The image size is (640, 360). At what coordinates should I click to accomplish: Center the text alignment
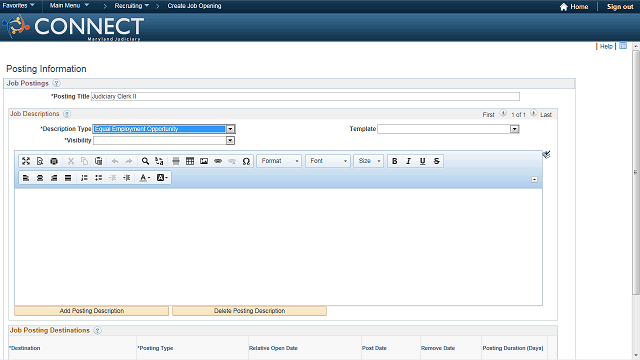coord(40,178)
